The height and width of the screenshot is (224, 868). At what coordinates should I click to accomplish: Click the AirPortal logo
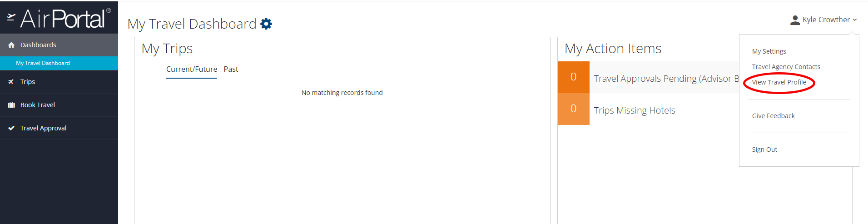(x=59, y=18)
